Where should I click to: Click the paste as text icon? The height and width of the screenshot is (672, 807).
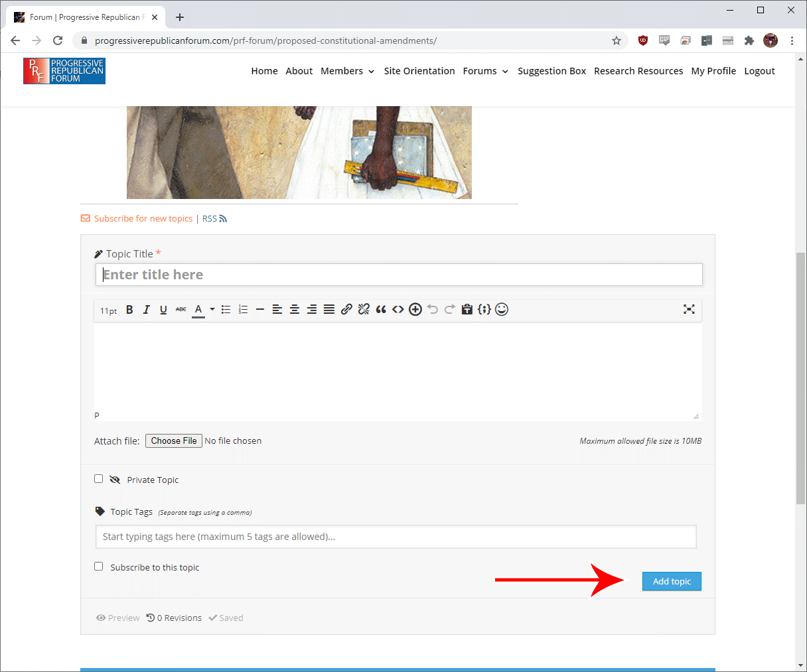tap(467, 310)
